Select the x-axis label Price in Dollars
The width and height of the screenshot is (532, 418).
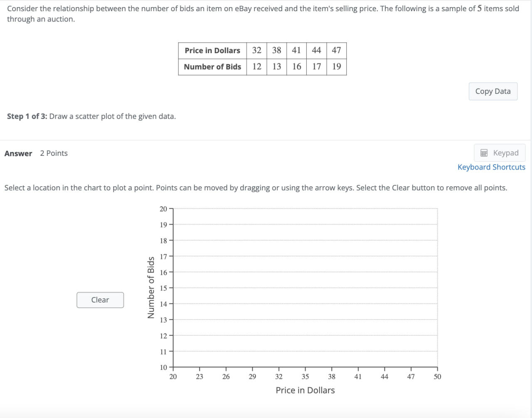[305, 390]
